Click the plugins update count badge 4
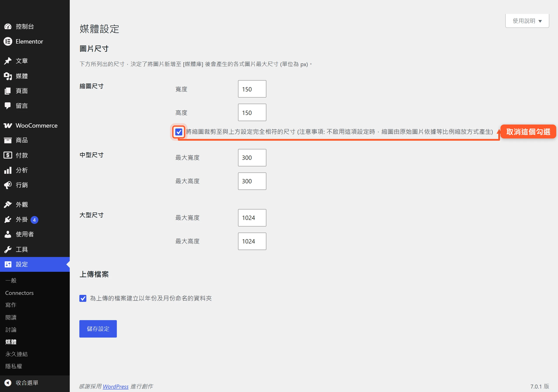 [34, 220]
